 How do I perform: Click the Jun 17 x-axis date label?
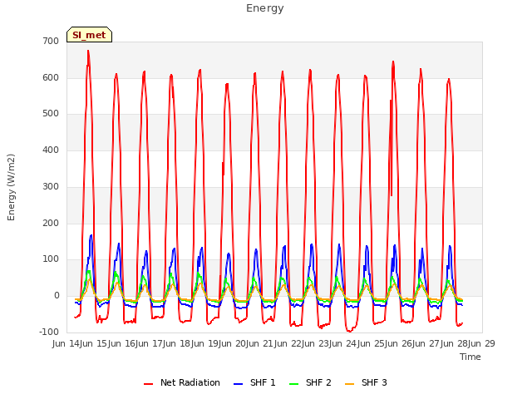pos(150,343)
